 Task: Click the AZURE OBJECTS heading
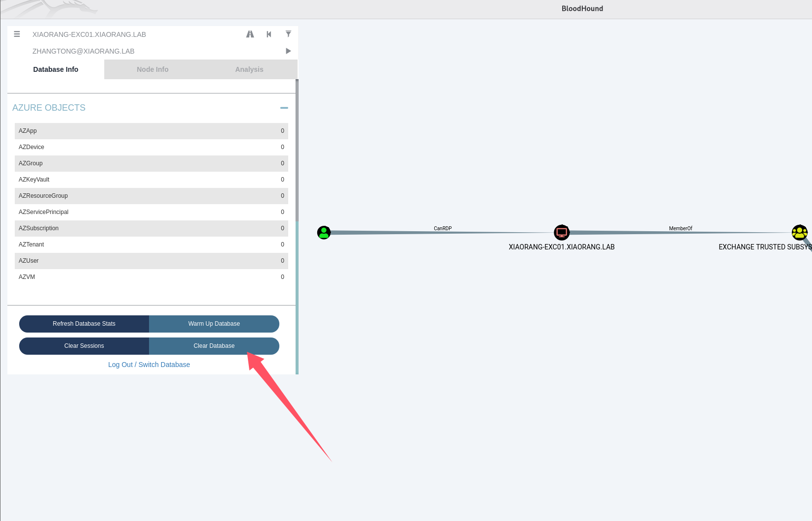pos(49,108)
